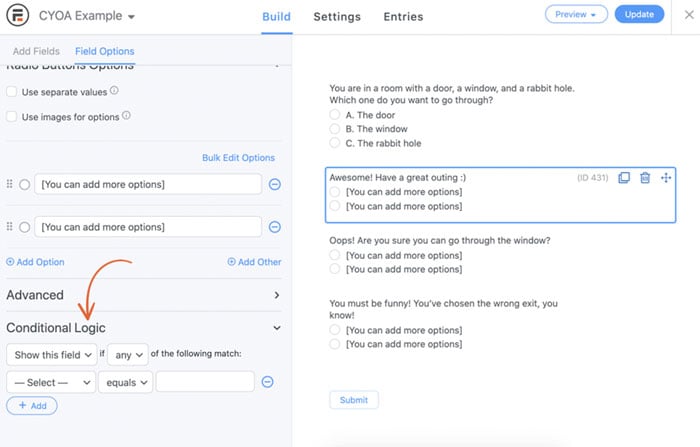Enable Use separate values checkbox
Screen dimensions: 700x447
12,91
